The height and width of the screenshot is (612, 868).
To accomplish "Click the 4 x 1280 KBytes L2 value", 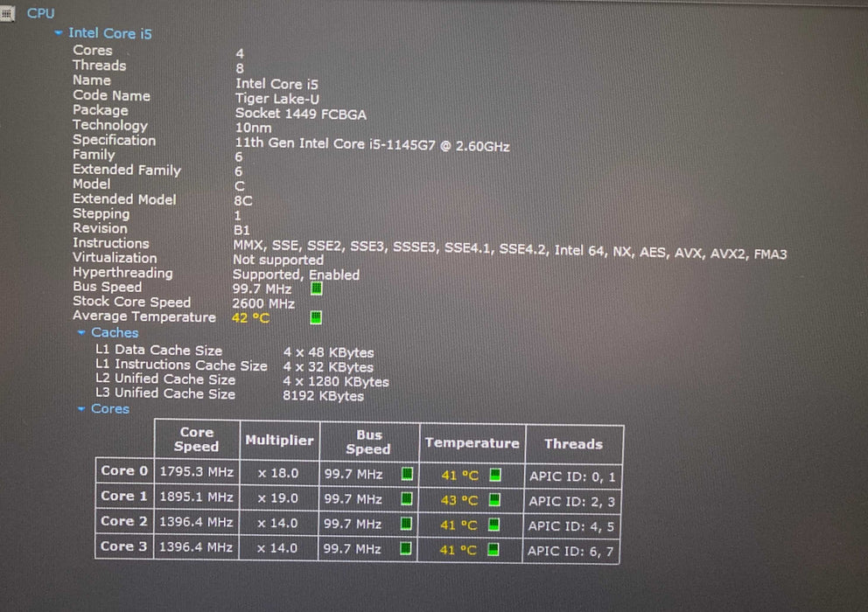I will (x=336, y=382).
